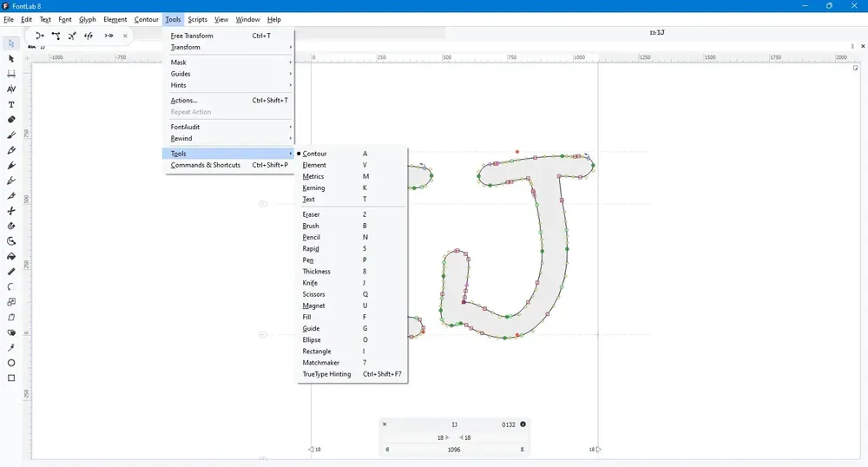Click the info icon in glyph panel
868x467 pixels.
point(523,424)
